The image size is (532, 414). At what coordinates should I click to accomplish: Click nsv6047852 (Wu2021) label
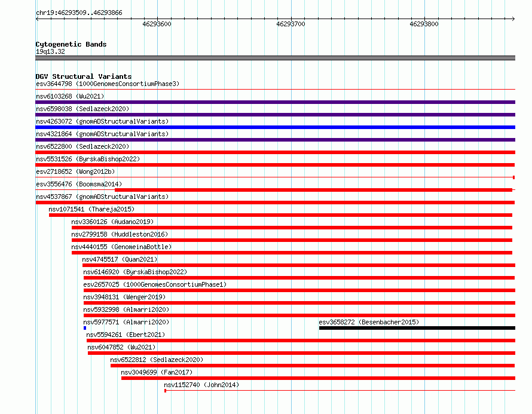click(121, 347)
